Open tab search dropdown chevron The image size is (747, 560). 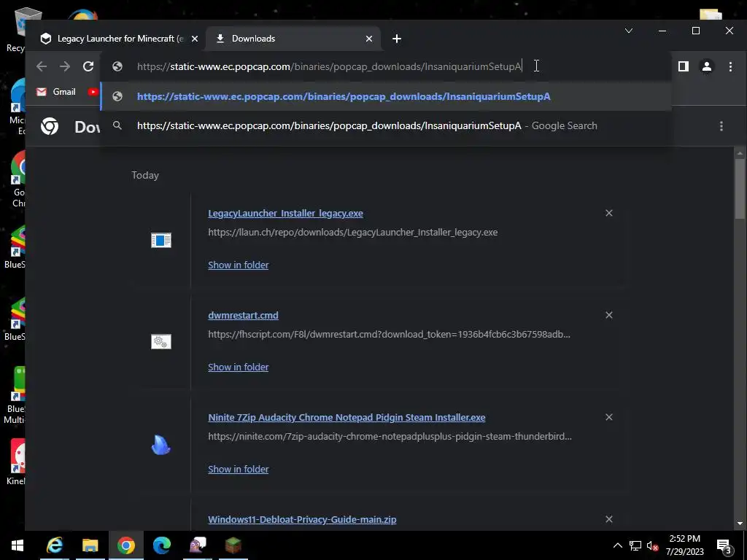pyautogui.click(x=629, y=31)
